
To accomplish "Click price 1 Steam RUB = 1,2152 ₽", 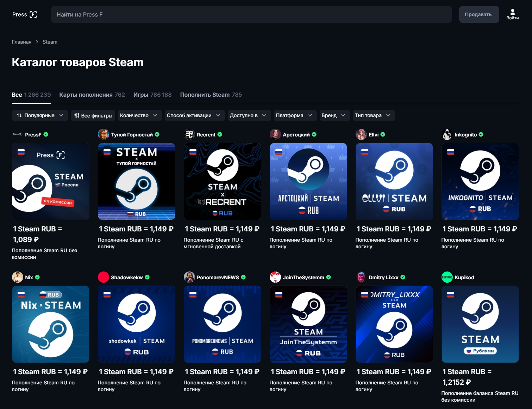I will tap(467, 377).
